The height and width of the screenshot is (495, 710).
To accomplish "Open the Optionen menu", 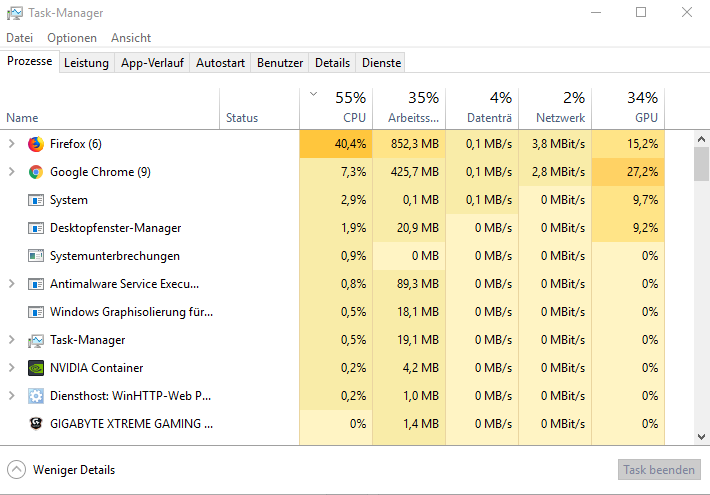I will [x=72, y=38].
